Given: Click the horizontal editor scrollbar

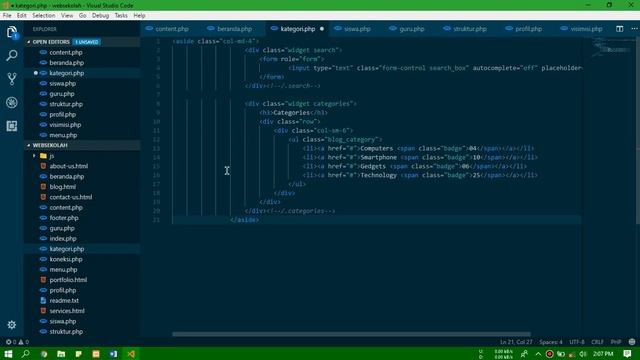Looking at the screenshot, I should [x=351, y=334].
